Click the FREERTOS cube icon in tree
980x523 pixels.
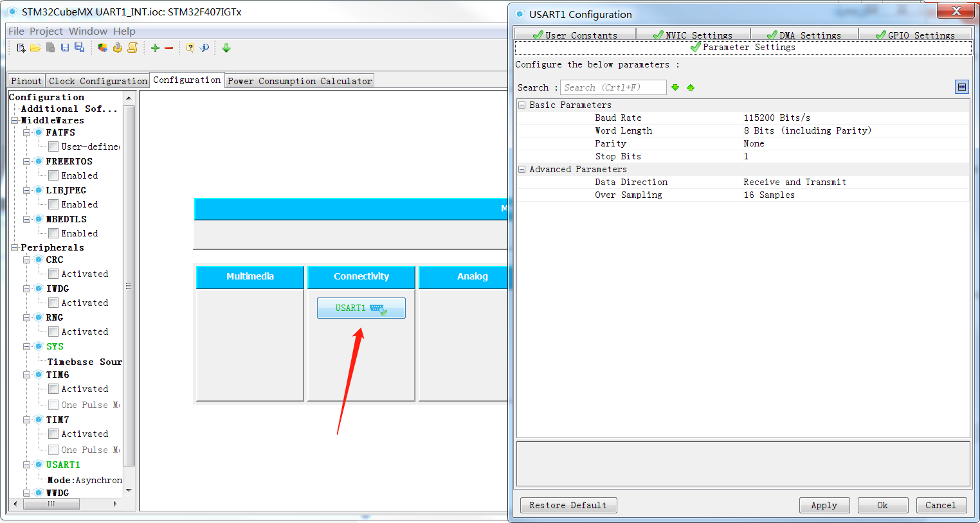tap(39, 161)
